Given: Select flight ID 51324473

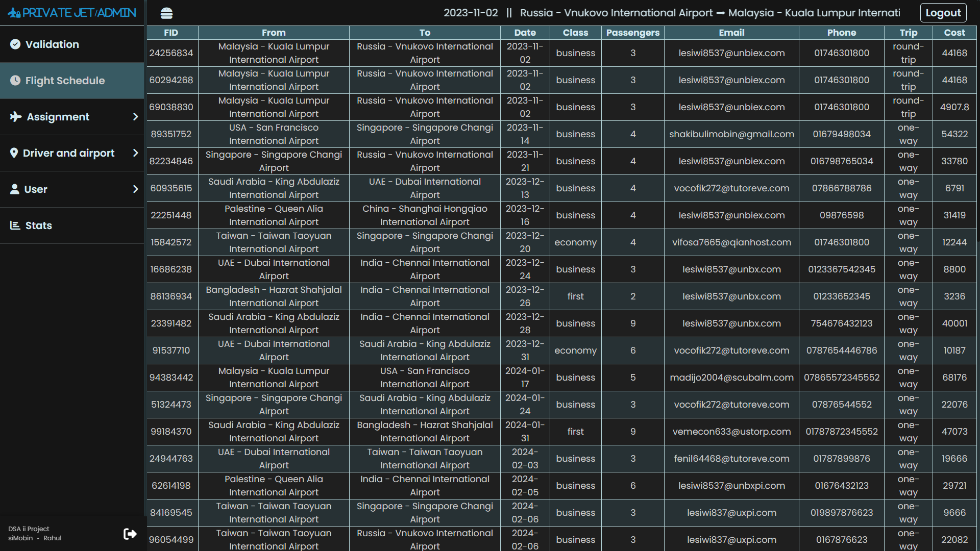Looking at the screenshot, I should click(171, 405).
